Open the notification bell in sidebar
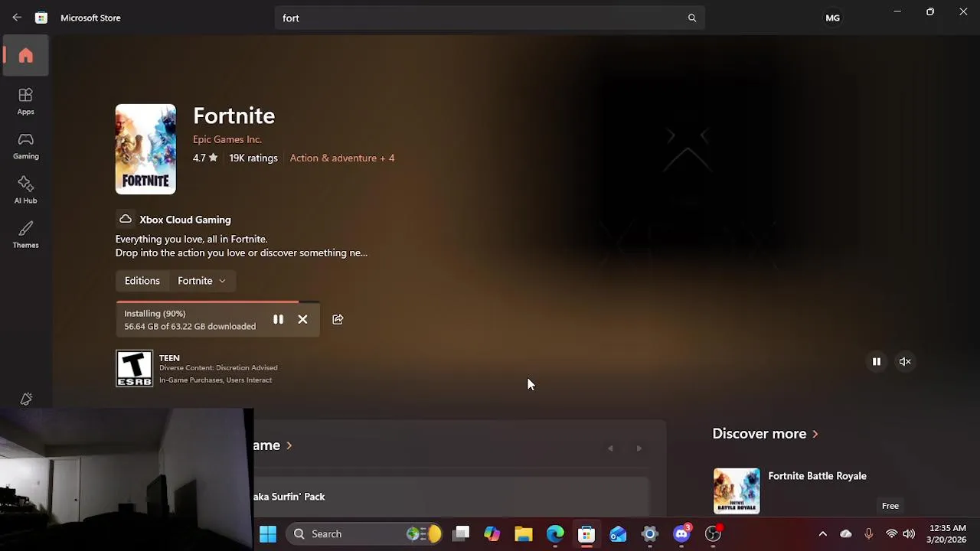980x551 pixels. [26, 399]
